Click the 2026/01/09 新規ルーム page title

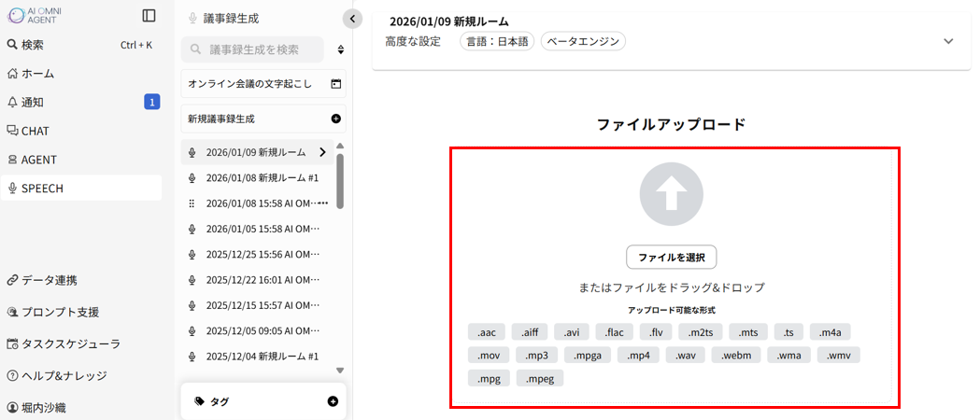point(448,21)
